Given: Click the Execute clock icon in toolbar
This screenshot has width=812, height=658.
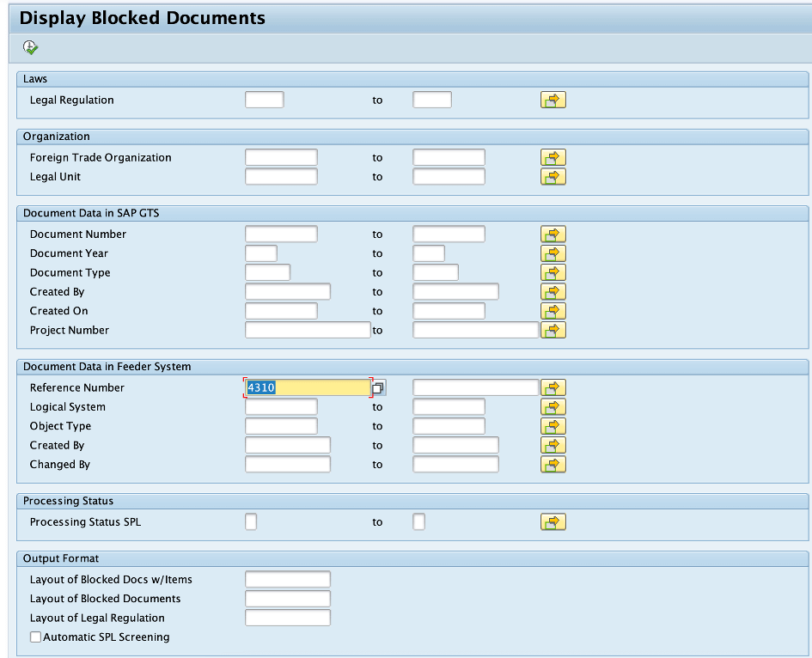Looking at the screenshot, I should (31, 47).
